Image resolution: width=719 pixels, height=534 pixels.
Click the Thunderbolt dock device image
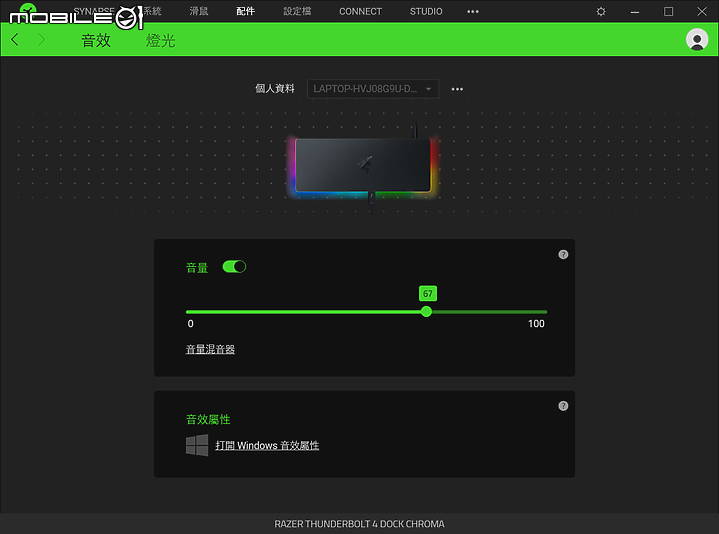363,165
